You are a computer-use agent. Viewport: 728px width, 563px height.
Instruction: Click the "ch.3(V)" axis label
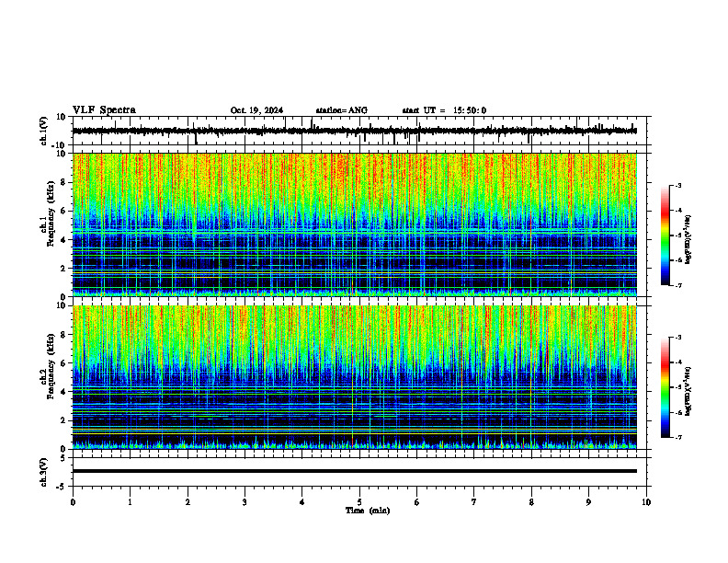click(x=44, y=472)
